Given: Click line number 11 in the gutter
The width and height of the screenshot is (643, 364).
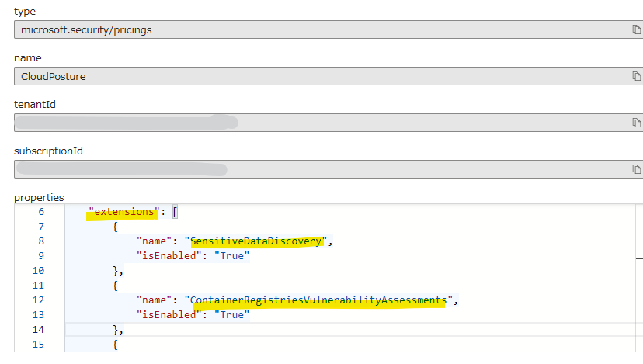Looking at the screenshot, I should [x=38, y=286].
